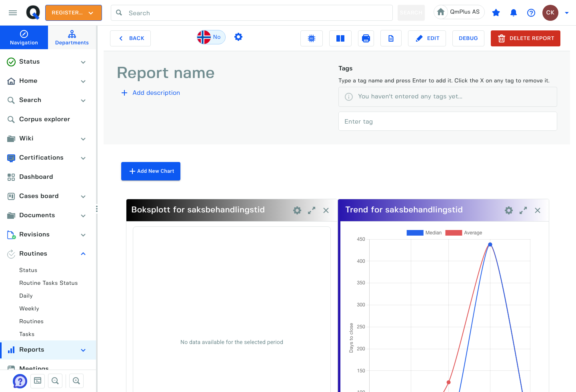Click the AI chip icon button
The height and width of the screenshot is (392, 576).
[x=312, y=38]
